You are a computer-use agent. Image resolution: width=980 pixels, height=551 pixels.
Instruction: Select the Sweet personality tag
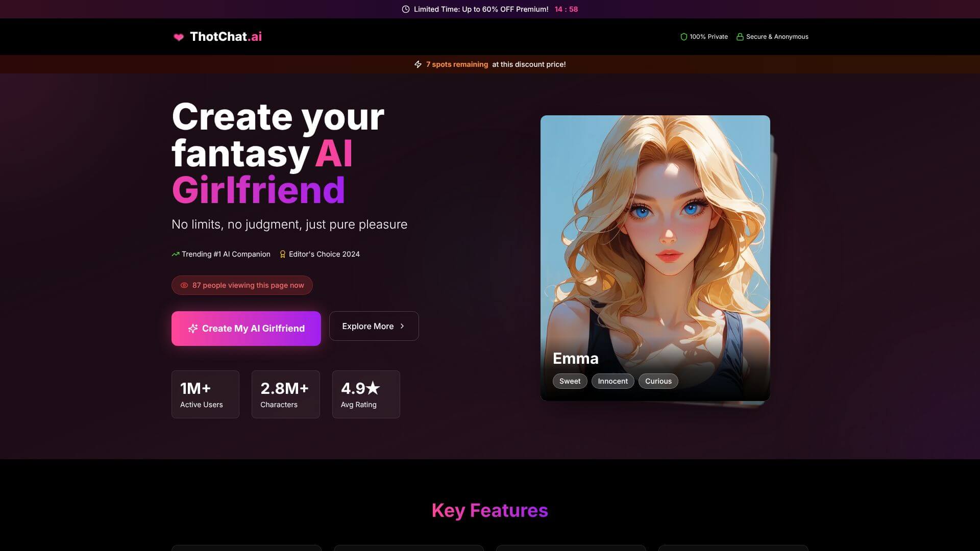pyautogui.click(x=570, y=381)
